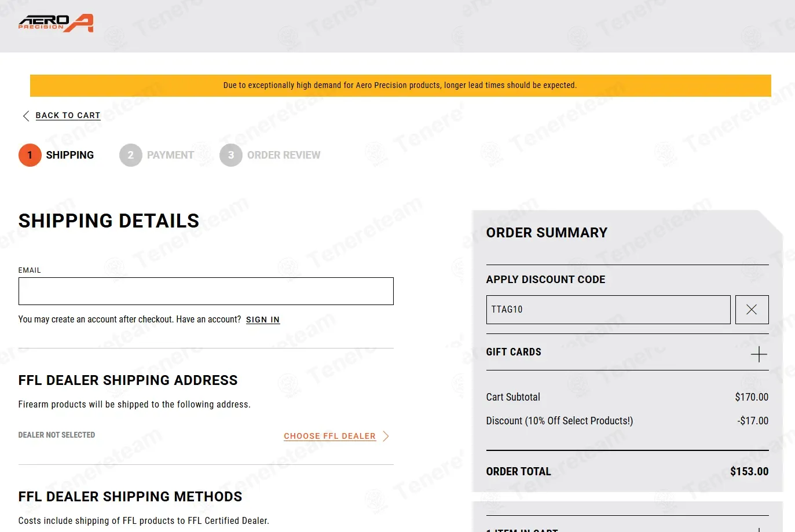The image size is (795, 532).
Task: Click the step 3 Order Review circle
Action: pyautogui.click(x=230, y=155)
